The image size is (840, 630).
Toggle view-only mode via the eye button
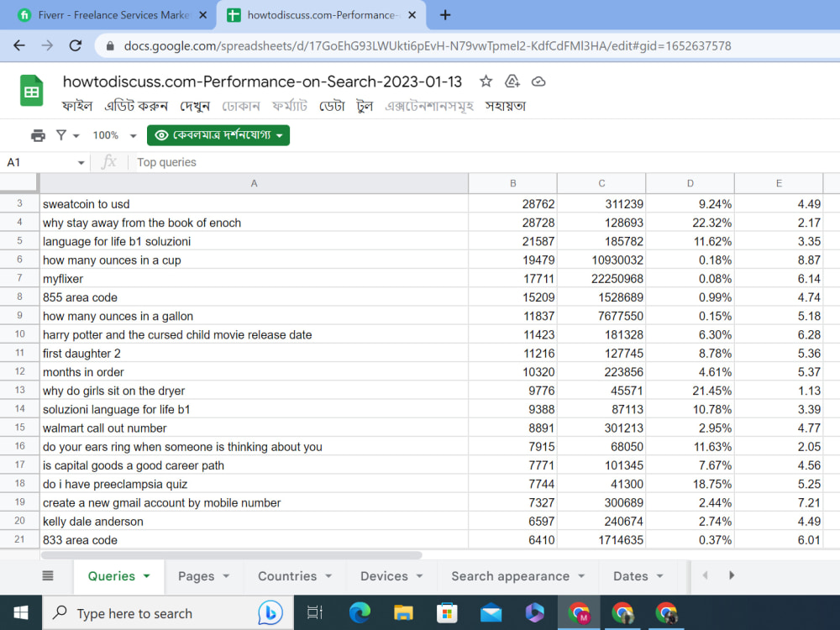pos(218,134)
